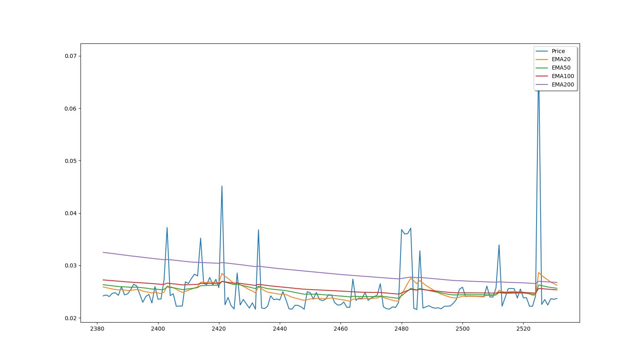Click the green EMA50 line swatch in legend
Screen dimensions: 644x362
pyautogui.click(x=542, y=68)
